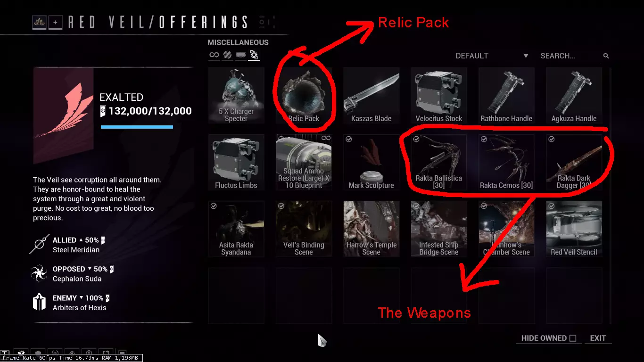The image size is (644, 362).
Task: Click the lotus profile icon beside the title
Action: 39,22
